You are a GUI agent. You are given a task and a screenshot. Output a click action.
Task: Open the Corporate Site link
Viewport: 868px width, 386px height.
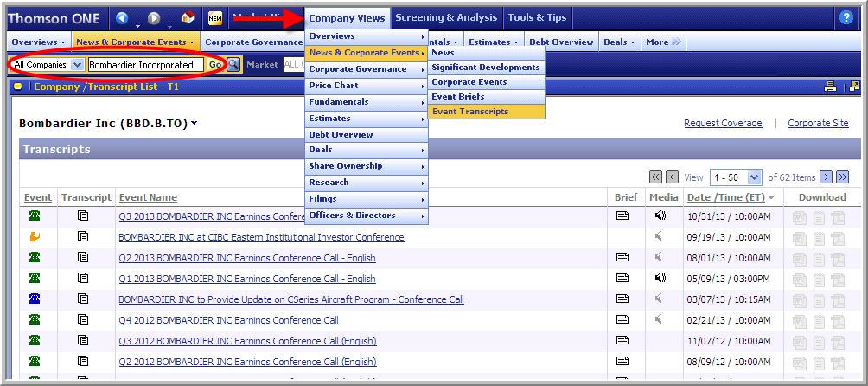tap(818, 124)
